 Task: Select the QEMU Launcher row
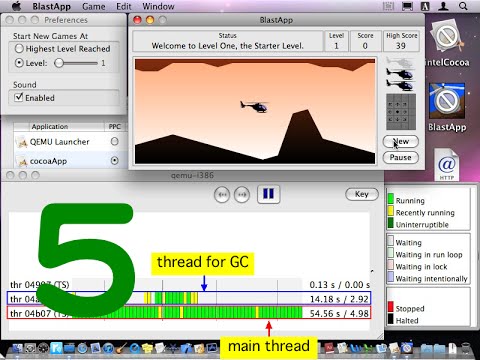tap(70, 142)
